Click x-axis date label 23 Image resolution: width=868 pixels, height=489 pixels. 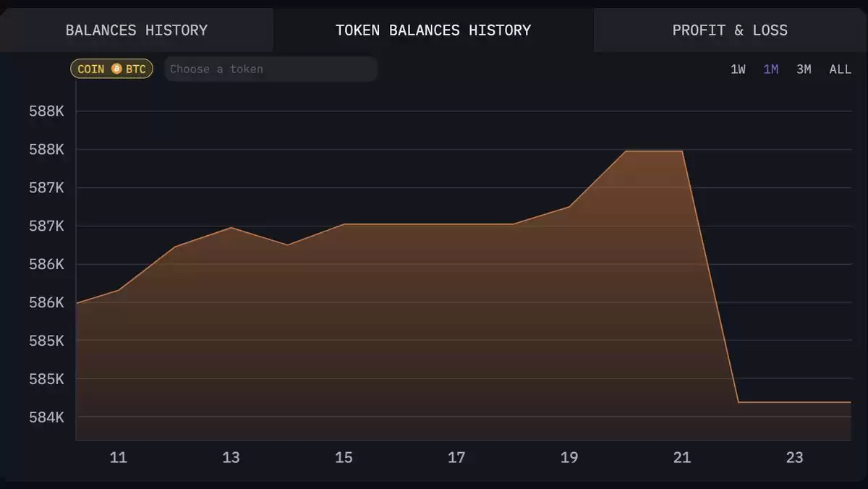(x=795, y=457)
